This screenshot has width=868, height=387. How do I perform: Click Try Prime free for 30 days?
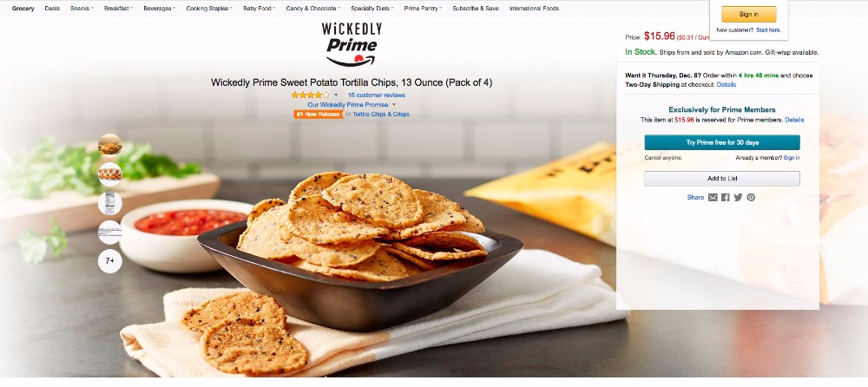pyautogui.click(x=722, y=142)
